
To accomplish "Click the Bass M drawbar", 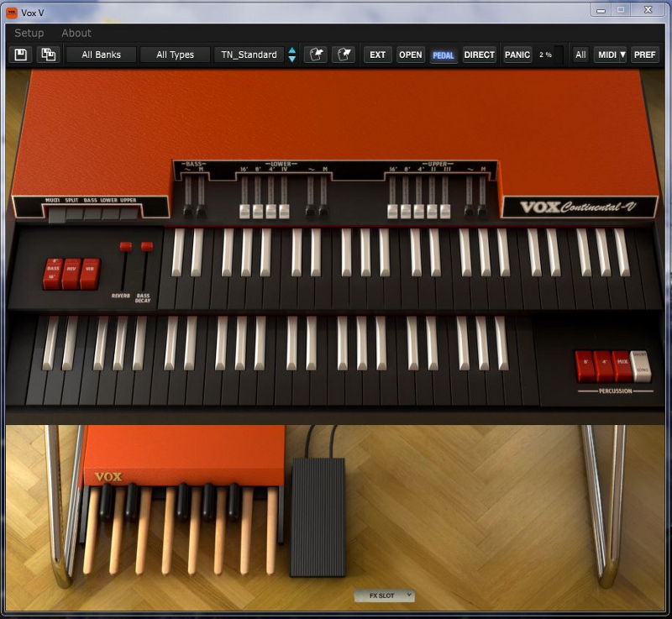I will tap(201, 211).
